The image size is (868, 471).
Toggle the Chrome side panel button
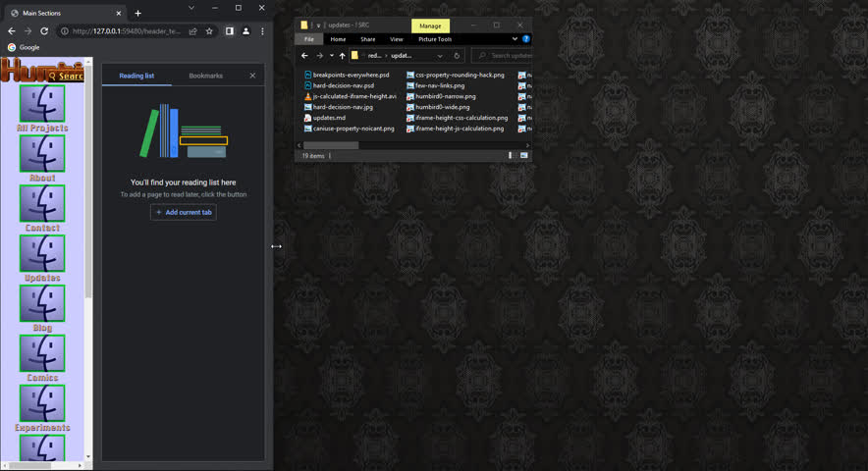pos(229,31)
